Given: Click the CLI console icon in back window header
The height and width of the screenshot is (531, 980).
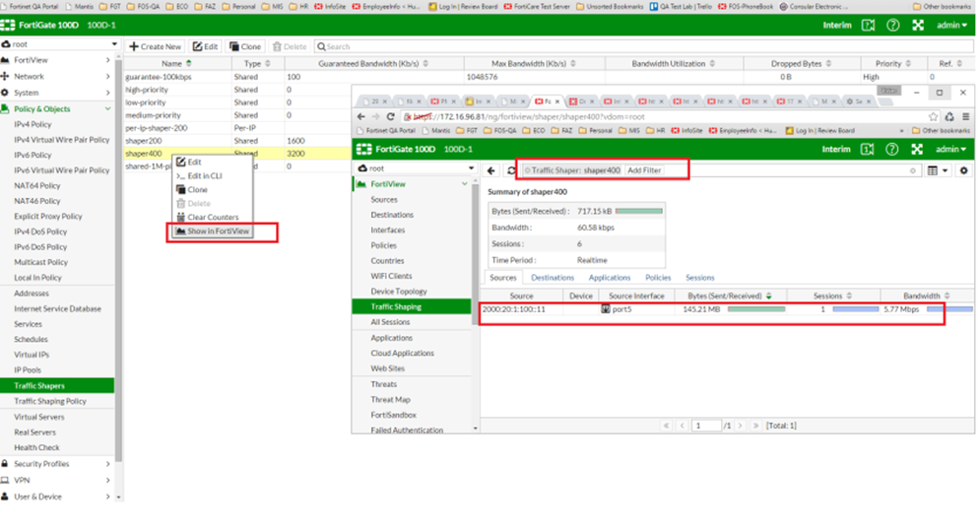Looking at the screenshot, I should tap(868, 25).
